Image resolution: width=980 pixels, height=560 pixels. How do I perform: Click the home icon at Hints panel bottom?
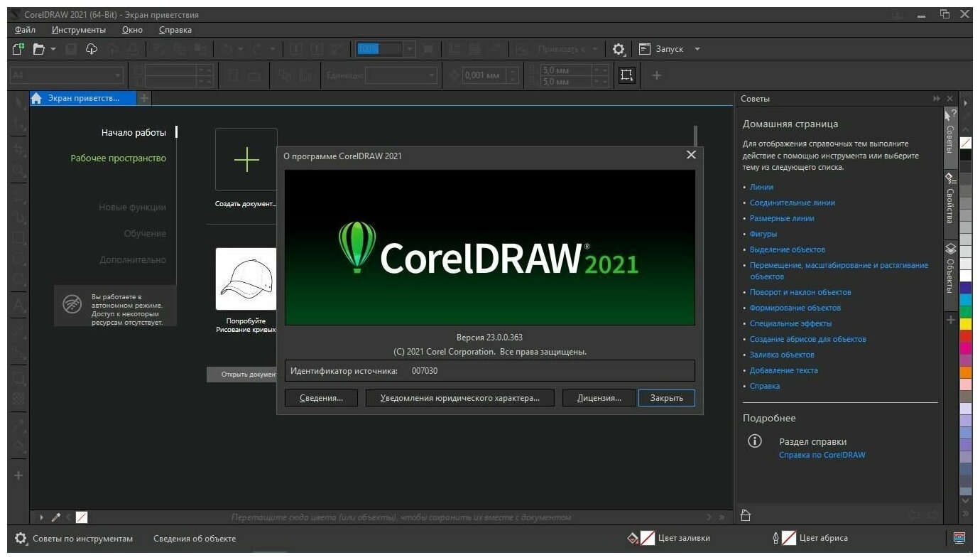745,515
